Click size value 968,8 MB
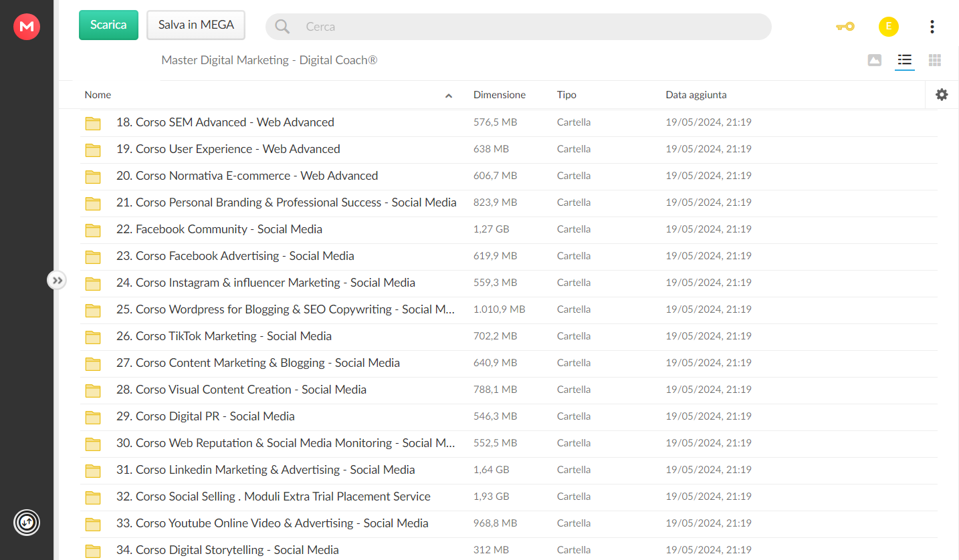This screenshot has width=959, height=560. 496,523
